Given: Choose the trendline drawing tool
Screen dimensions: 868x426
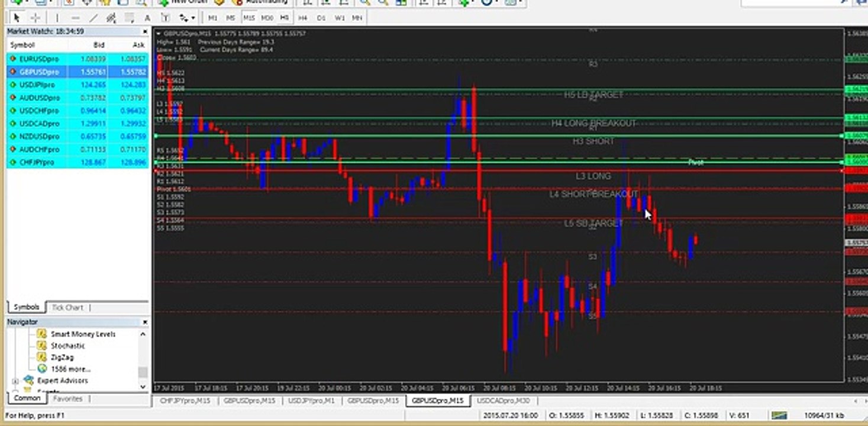Looking at the screenshot, I should [92, 18].
